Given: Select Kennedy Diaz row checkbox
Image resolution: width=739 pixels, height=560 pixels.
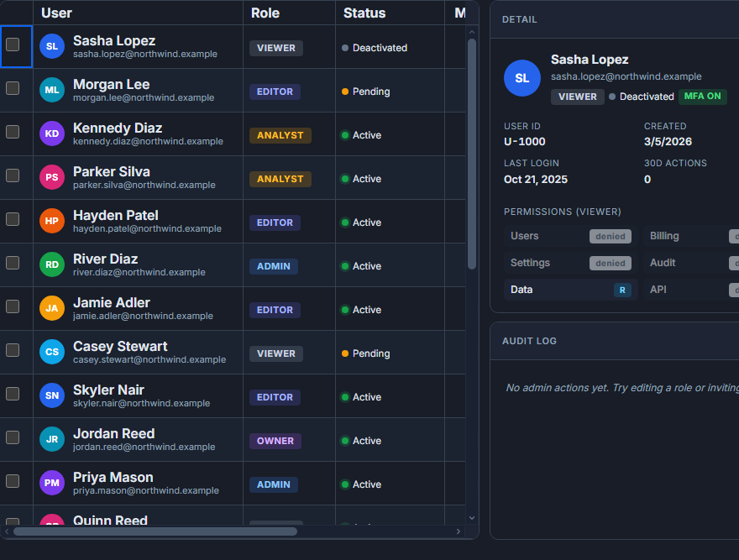Looking at the screenshot, I should point(13,132).
